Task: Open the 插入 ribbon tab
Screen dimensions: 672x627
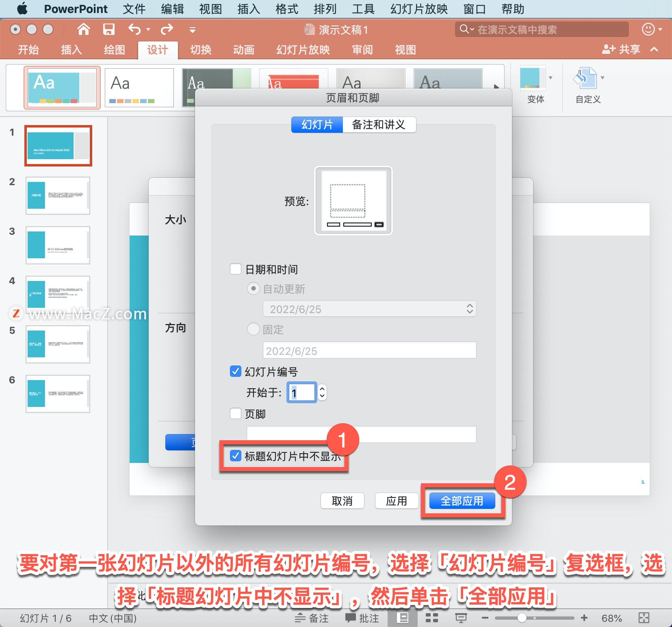Action: 72,50
